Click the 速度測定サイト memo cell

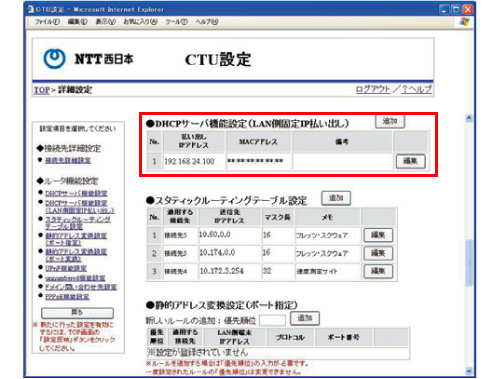pyautogui.click(x=327, y=271)
